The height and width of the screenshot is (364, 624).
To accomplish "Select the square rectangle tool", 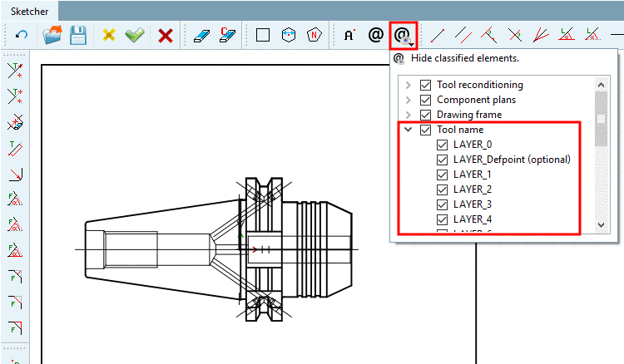I will click(x=263, y=35).
